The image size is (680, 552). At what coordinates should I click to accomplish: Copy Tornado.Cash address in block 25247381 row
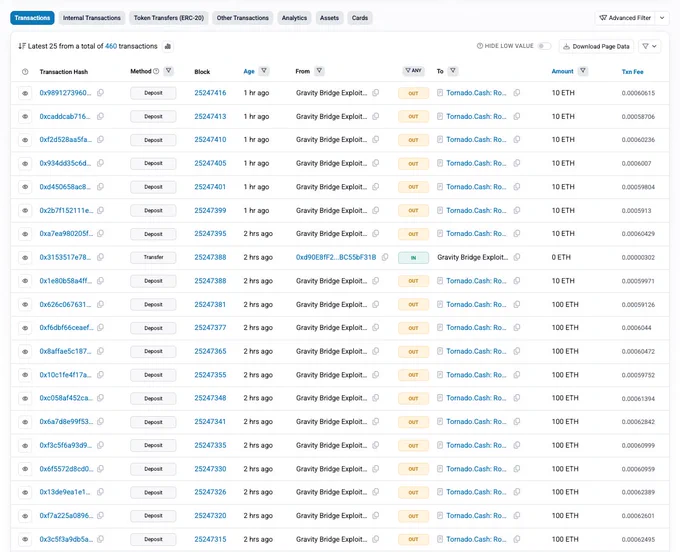(517, 304)
